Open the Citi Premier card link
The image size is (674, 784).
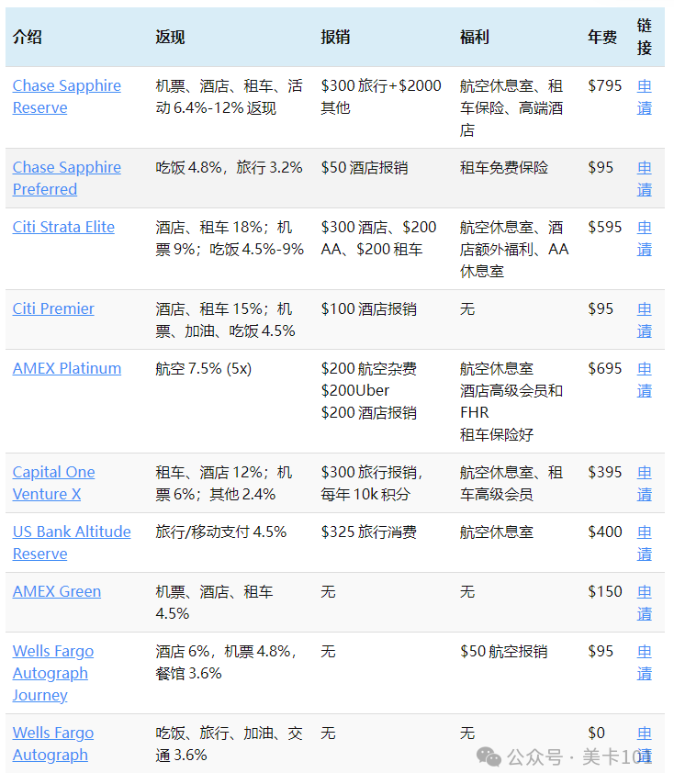click(x=53, y=308)
